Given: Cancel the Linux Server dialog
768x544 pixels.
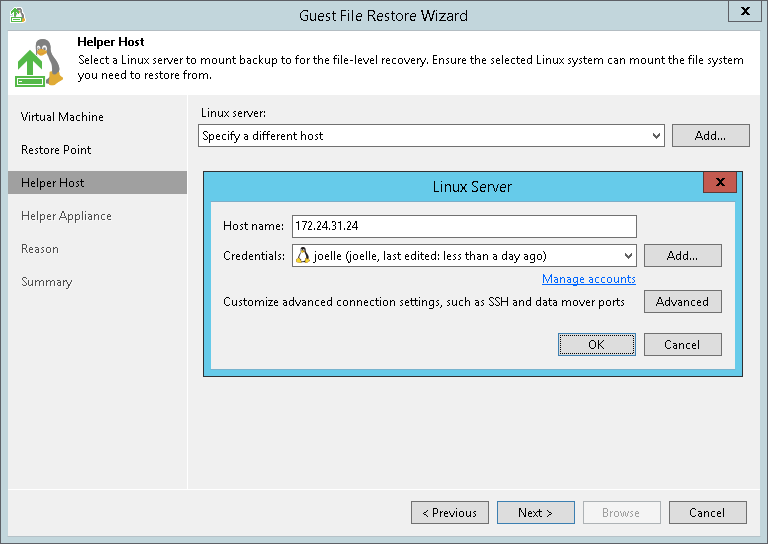Looking at the screenshot, I should (x=682, y=344).
